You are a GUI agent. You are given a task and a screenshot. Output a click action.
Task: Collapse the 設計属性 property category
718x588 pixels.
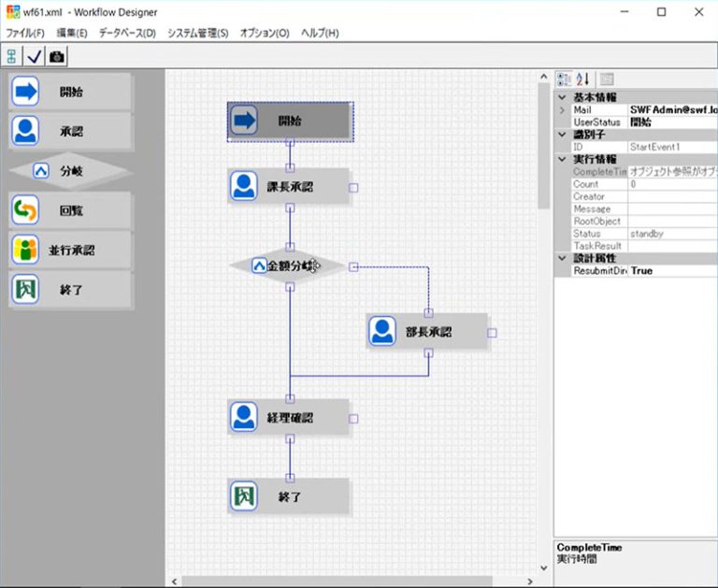561,258
